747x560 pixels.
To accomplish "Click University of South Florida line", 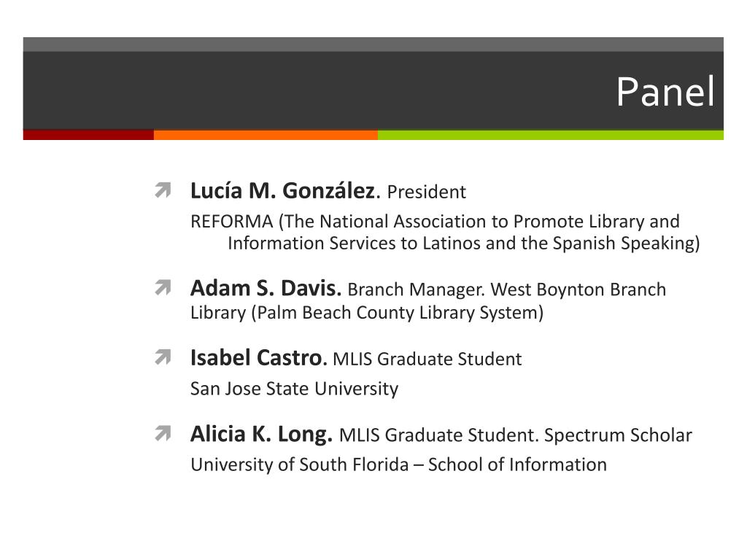I will click(399, 464).
